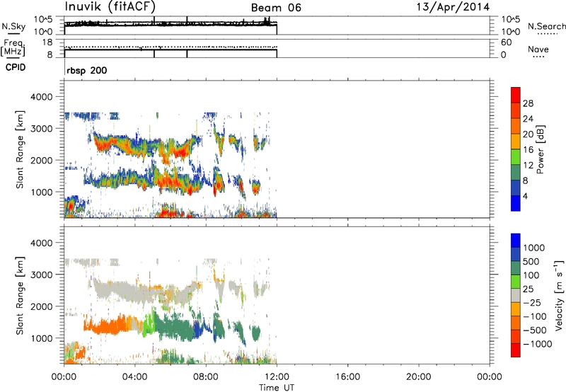Click the "Slant Range [km]" label of the velocity panel

click(x=20, y=296)
